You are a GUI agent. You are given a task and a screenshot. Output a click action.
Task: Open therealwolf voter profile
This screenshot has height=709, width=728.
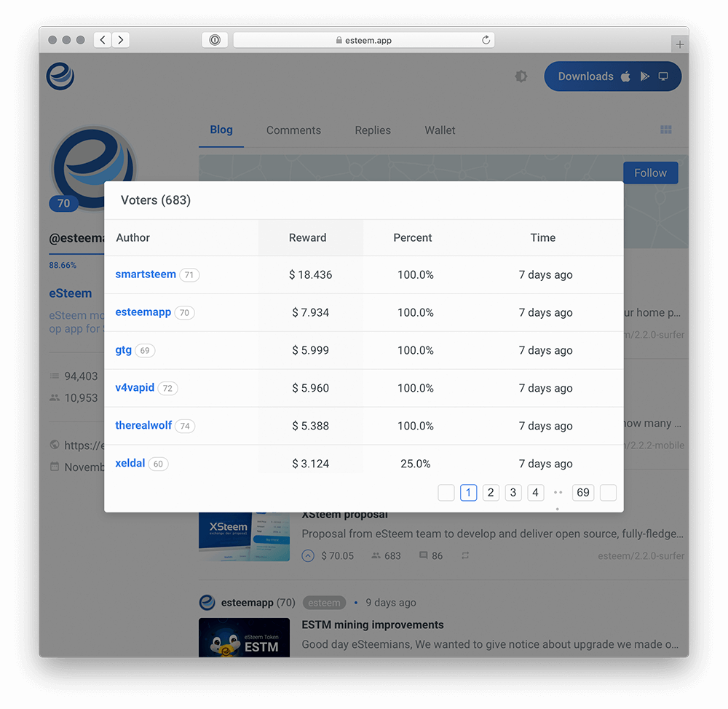point(143,425)
